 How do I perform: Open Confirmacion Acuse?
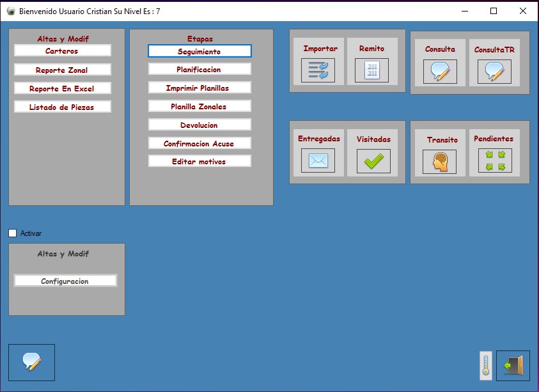(199, 143)
